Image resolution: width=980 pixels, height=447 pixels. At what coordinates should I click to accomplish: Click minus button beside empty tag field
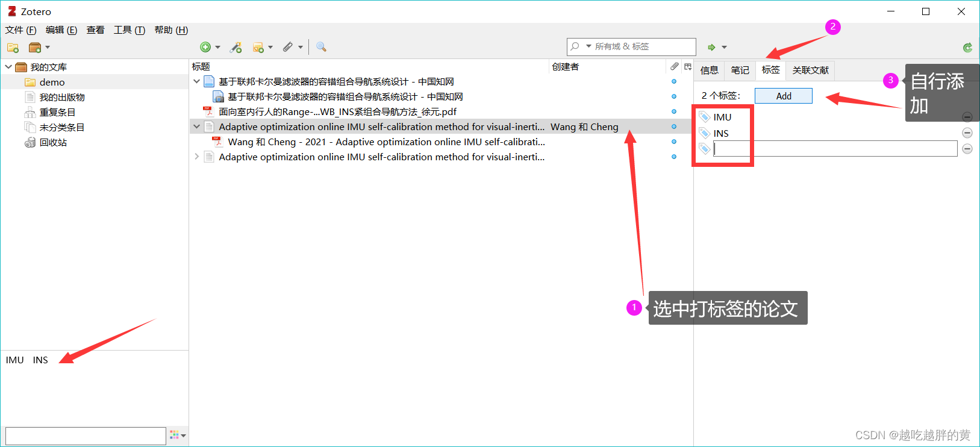pyautogui.click(x=967, y=149)
